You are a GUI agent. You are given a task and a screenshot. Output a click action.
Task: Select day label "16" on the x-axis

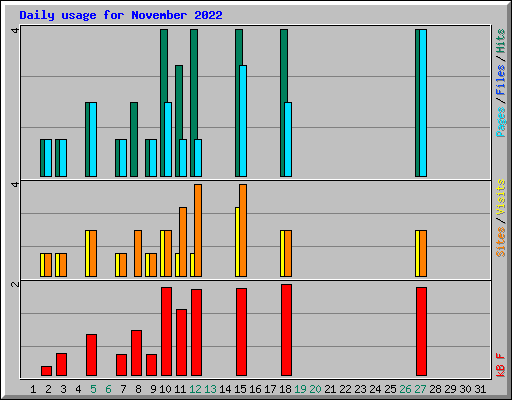click(255, 389)
